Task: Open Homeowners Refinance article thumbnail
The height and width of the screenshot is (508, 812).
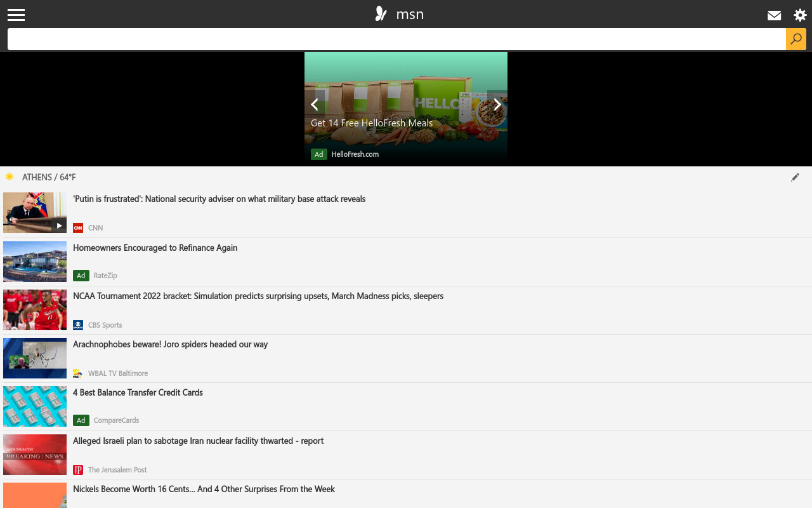Action: (35, 261)
